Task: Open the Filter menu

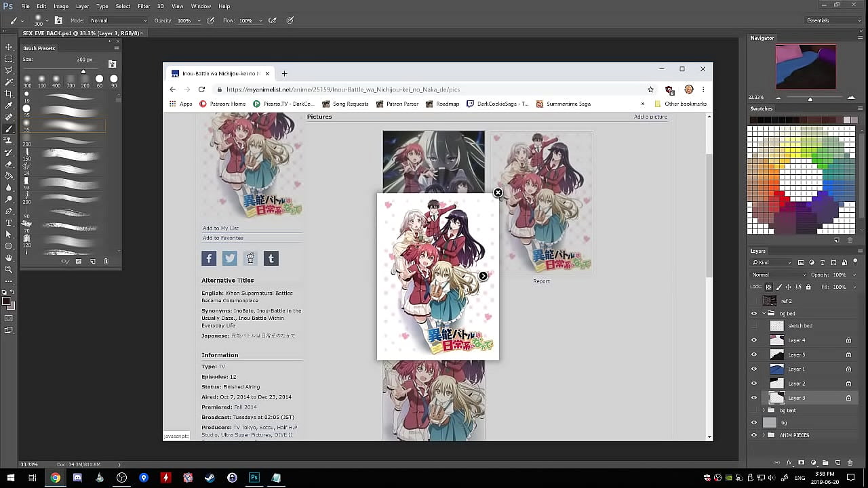Action: tap(144, 6)
